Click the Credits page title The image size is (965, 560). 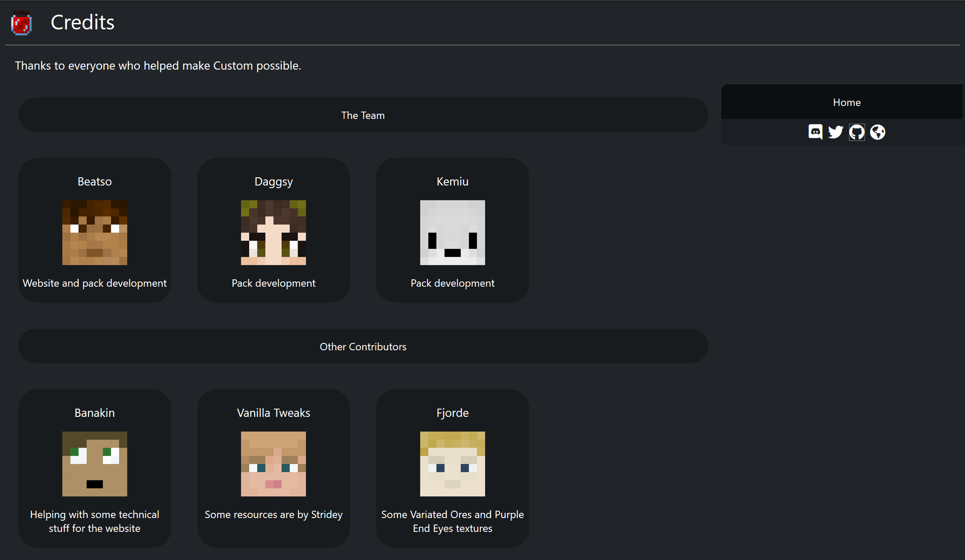tap(82, 22)
